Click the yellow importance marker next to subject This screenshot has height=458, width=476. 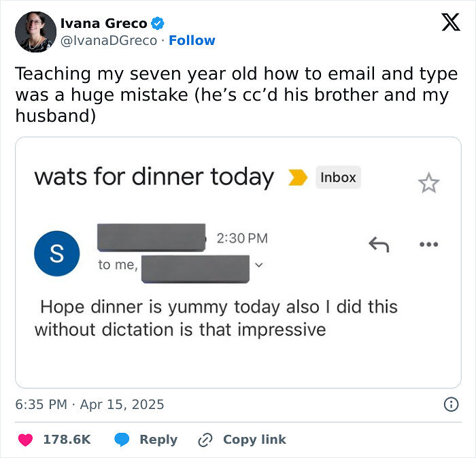point(298,178)
